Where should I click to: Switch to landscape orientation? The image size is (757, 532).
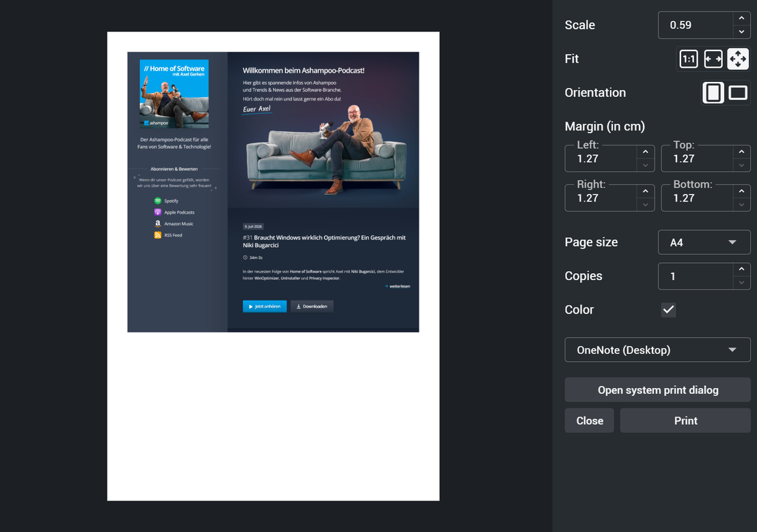738,93
